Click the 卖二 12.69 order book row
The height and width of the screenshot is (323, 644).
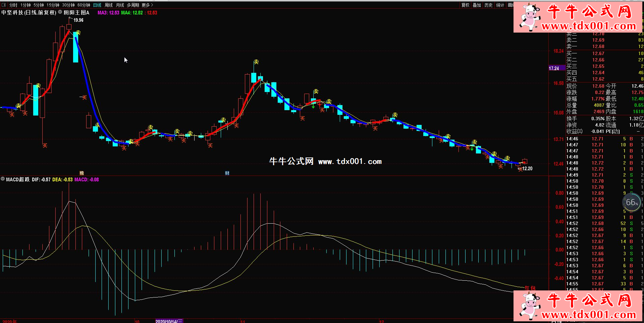click(605, 40)
